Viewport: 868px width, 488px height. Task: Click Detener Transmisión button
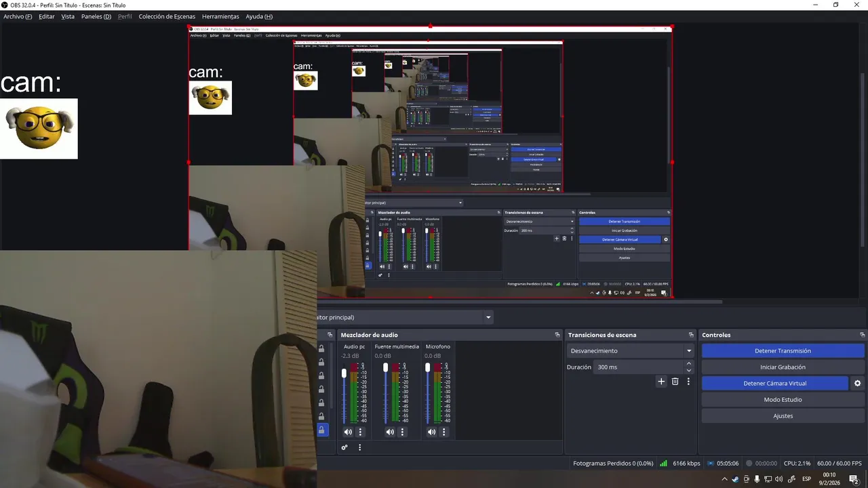(783, 351)
